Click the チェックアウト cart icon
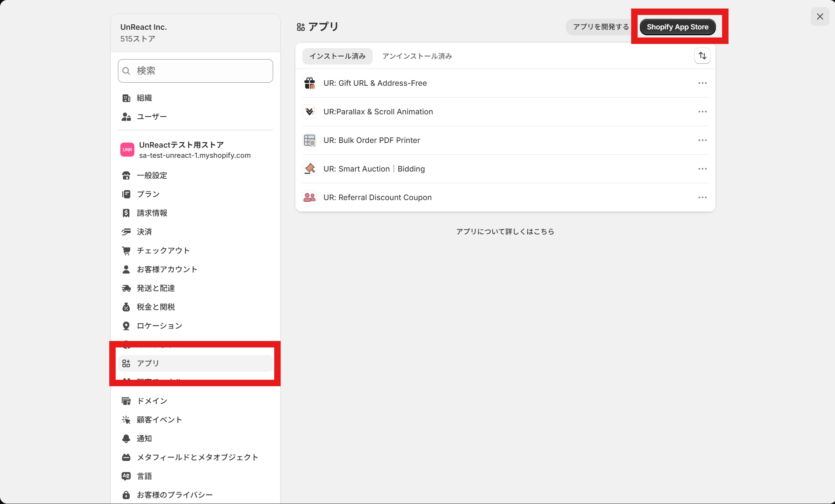 [x=126, y=251]
